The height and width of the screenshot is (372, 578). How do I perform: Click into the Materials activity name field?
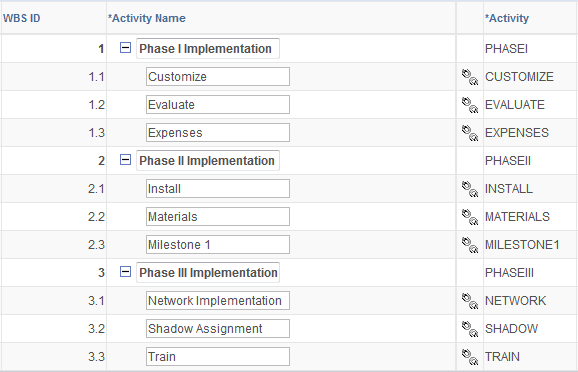pos(218,217)
